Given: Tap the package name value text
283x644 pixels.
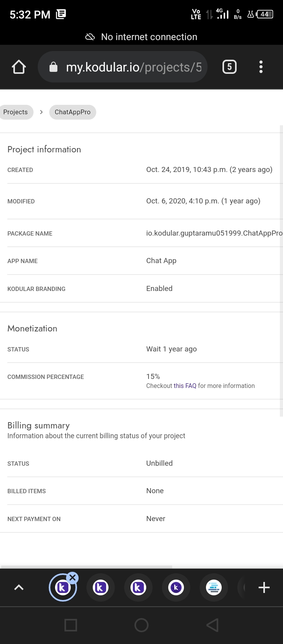Looking at the screenshot, I should point(214,233).
